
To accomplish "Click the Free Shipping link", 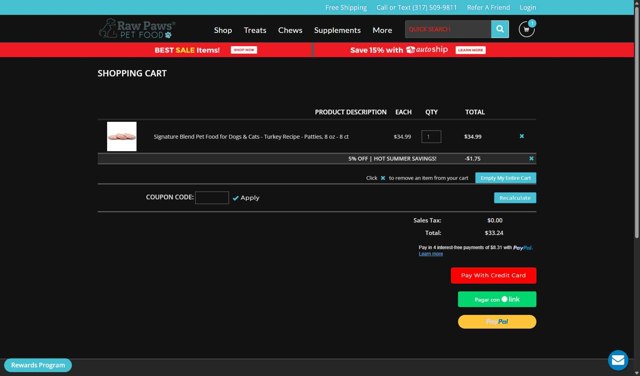I will click(x=346, y=7).
